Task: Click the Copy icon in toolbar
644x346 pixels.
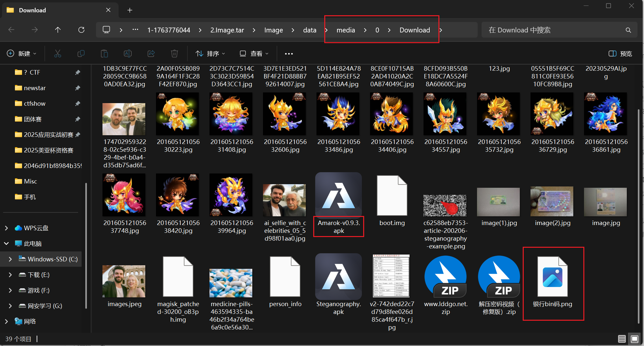Action: pos(81,54)
